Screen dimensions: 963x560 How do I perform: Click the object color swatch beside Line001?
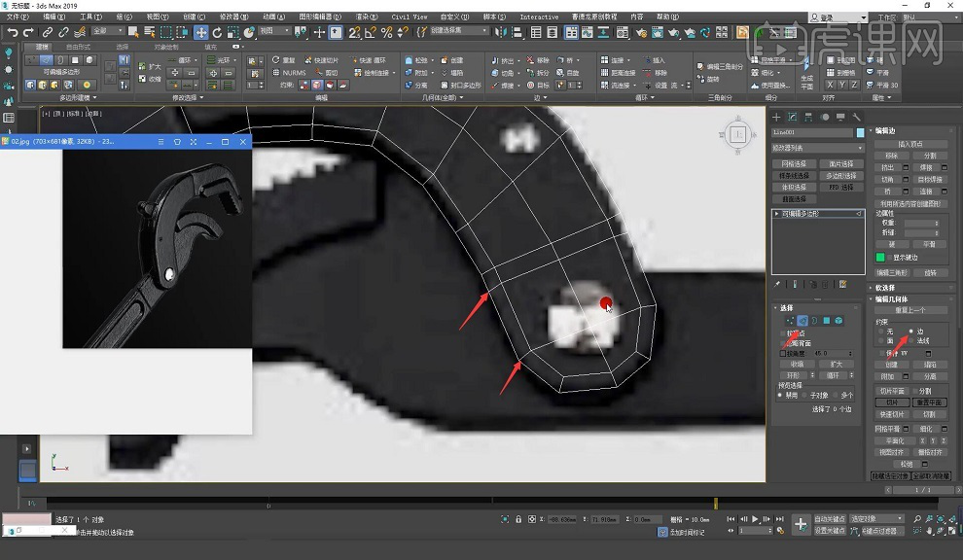point(860,132)
